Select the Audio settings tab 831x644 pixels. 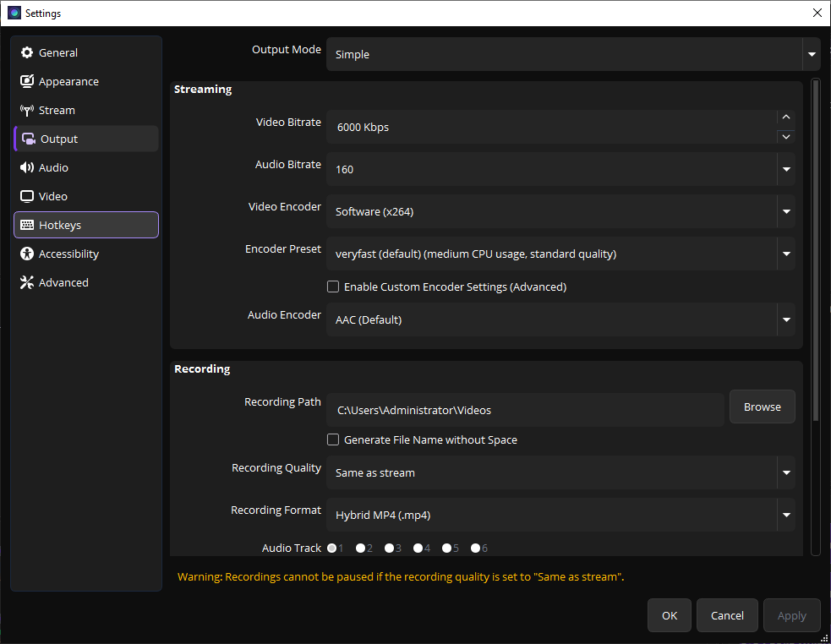tap(86, 167)
